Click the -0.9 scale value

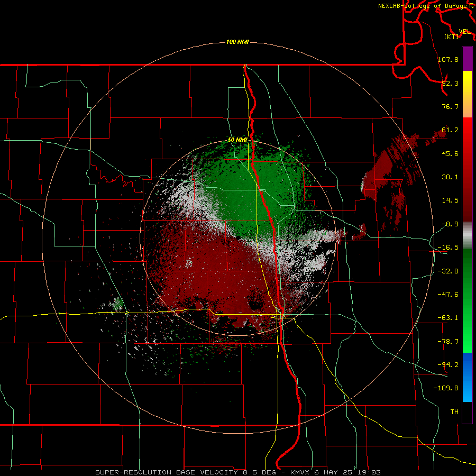coord(450,224)
